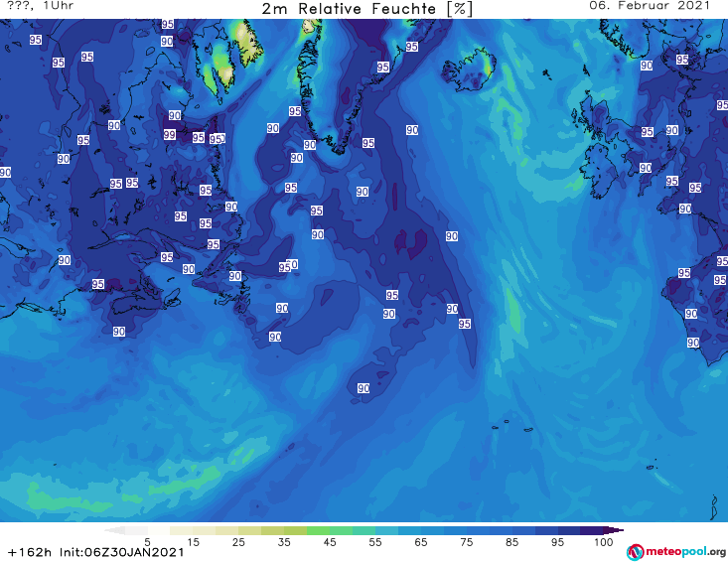Click the '99' contour label on the map
Viewport: 728px width, 562px height.
point(170,135)
